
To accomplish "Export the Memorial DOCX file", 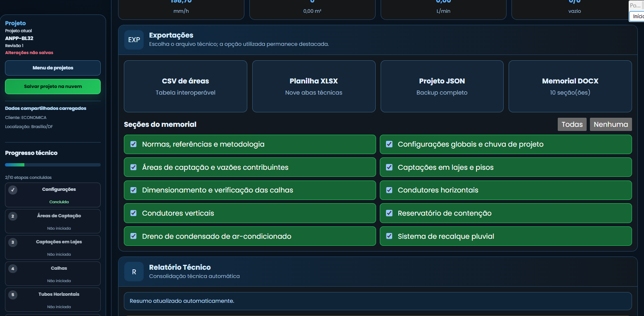I will 570,86.
